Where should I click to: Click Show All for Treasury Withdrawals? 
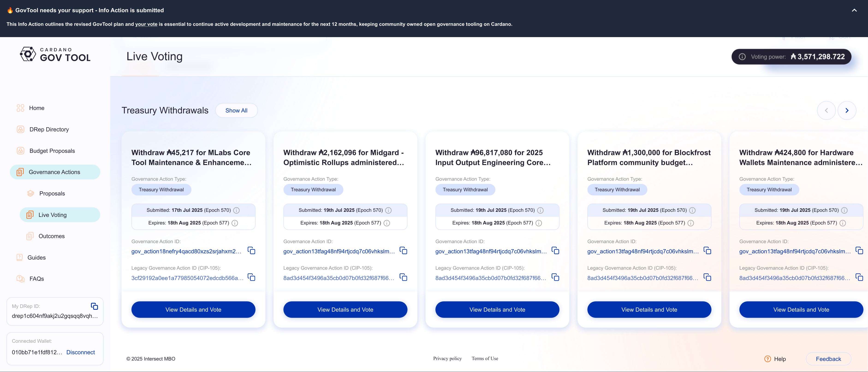tap(236, 110)
